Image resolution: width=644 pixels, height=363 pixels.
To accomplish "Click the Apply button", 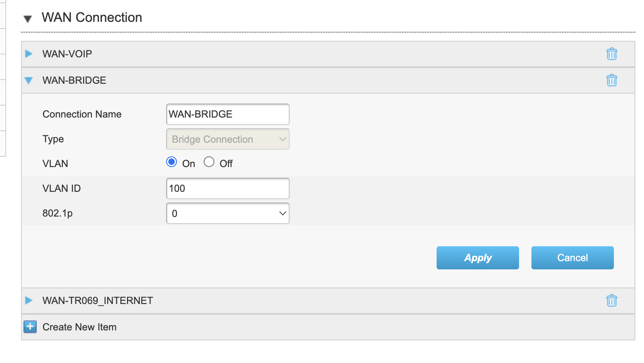I will coord(478,258).
